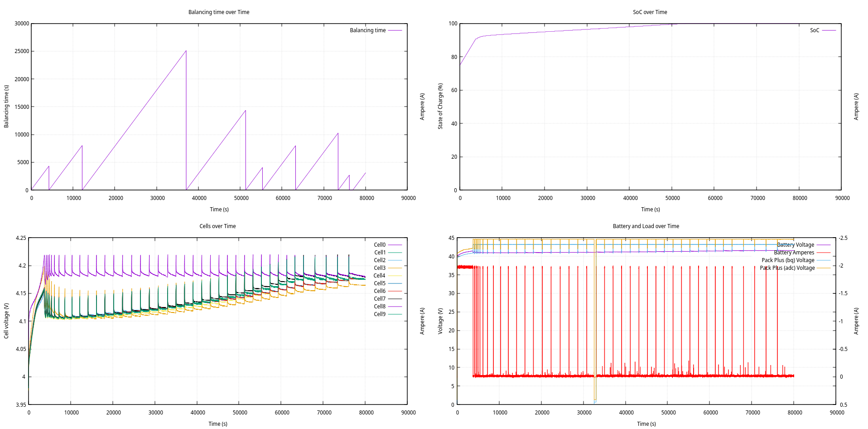Click the 'Cells over Time' chart title

pyautogui.click(x=217, y=226)
